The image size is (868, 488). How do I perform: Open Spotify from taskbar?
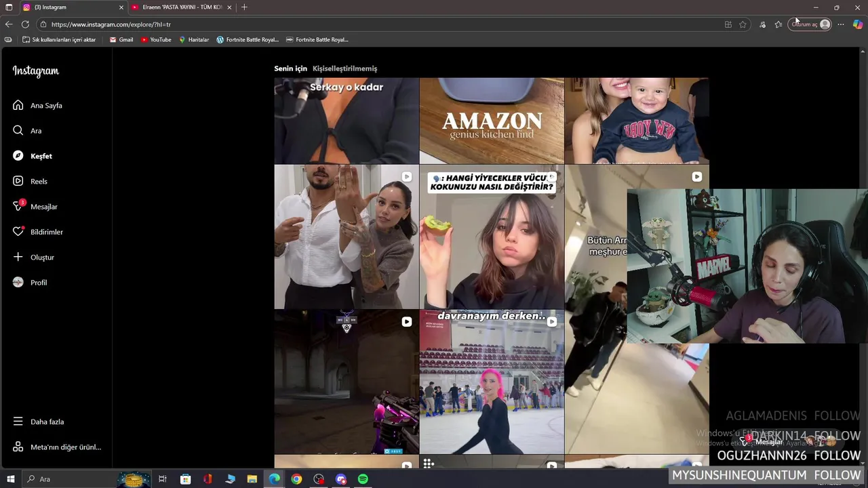(x=363, y=479)
